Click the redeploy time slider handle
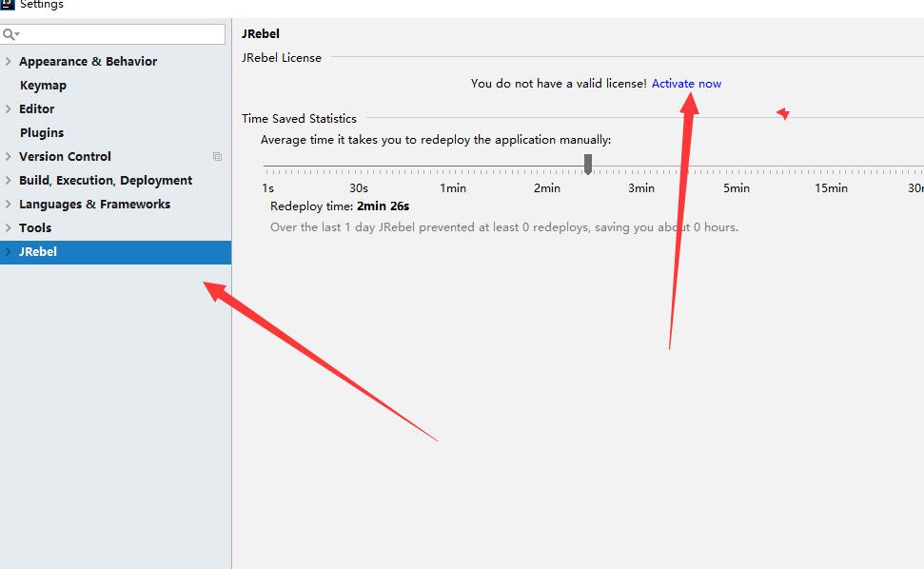Image resolution: width=924 pixels, height=569 pixels. point(588,165)
